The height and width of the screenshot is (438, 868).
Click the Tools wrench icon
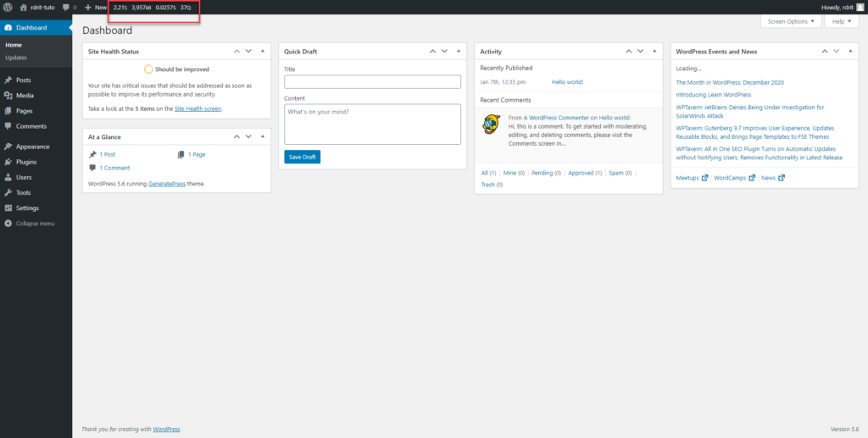[x=8, y=192]
